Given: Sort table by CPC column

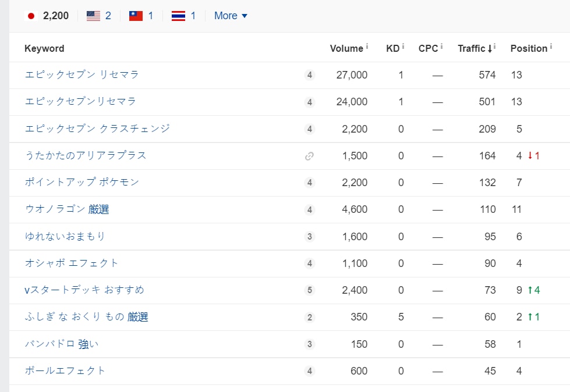Looking at the screenshot, I should [x=428, y=48].
